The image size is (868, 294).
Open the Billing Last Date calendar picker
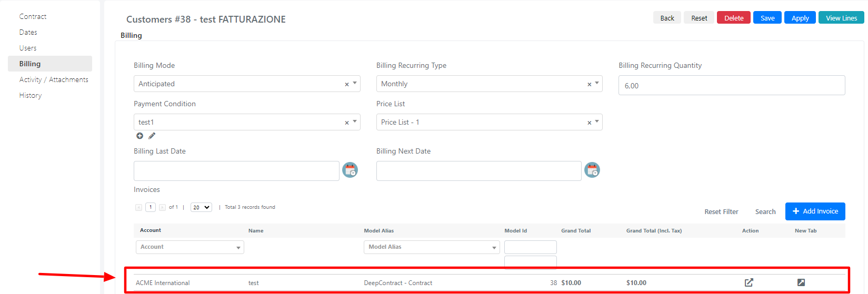pos(350,170)
